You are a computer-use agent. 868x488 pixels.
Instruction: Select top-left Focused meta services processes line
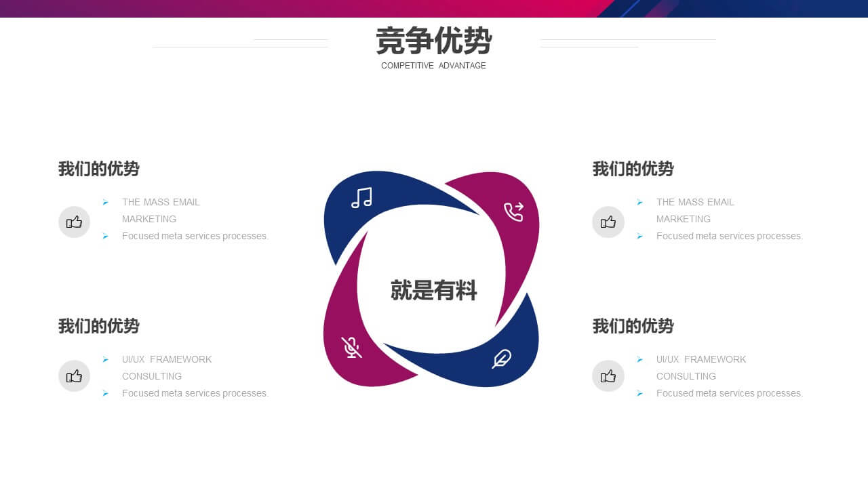tap(195, 236)
